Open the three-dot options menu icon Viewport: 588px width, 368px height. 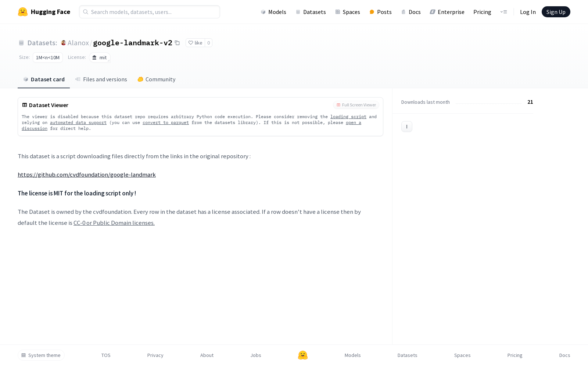tap(407, 127)
